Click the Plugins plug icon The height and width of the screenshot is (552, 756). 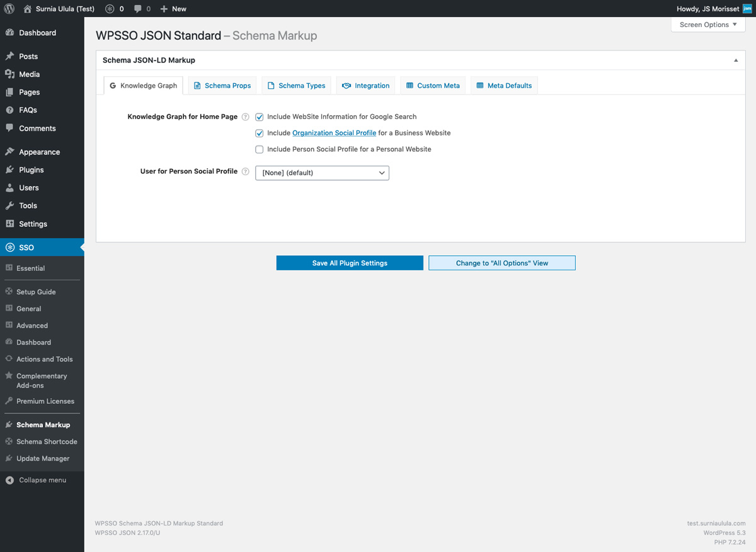point(9,170)
